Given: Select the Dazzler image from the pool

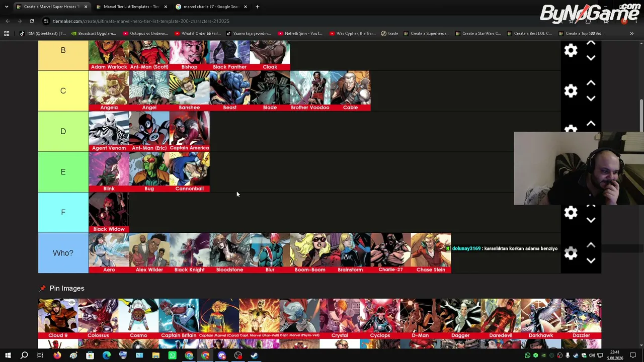Looking at the screenshot, I should coord(581,319).
